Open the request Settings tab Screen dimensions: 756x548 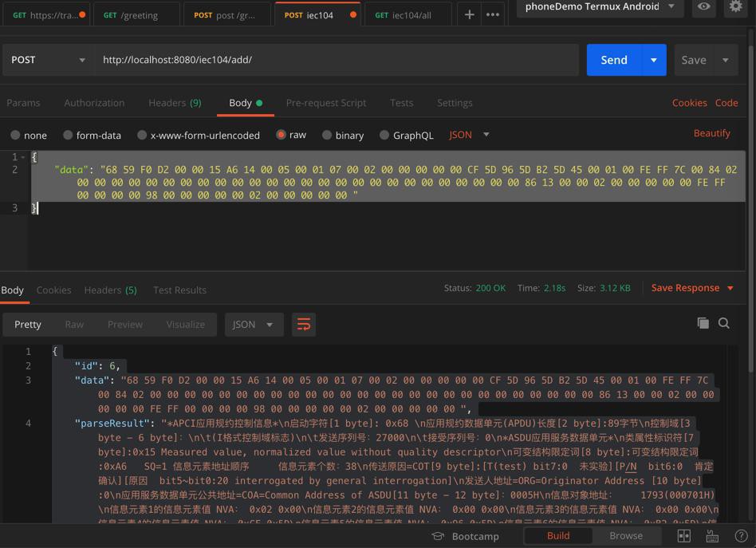point(455,103)
